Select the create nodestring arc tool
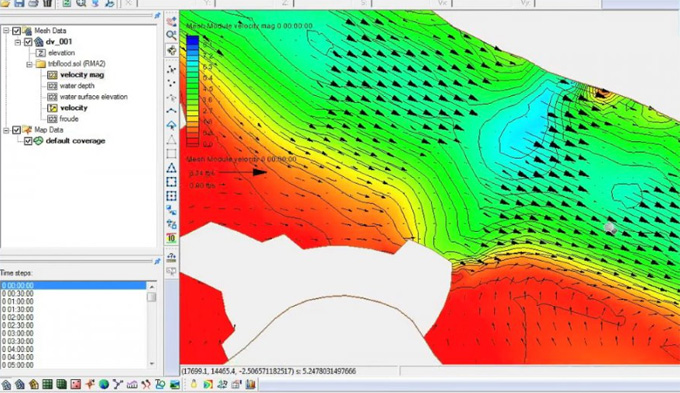 point(172,111)
